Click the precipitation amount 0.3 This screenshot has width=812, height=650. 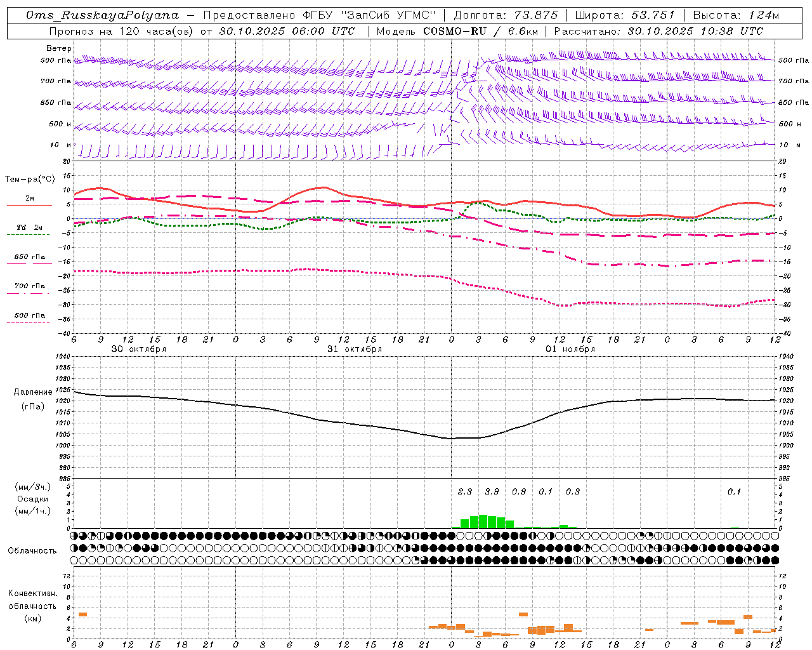573,491
